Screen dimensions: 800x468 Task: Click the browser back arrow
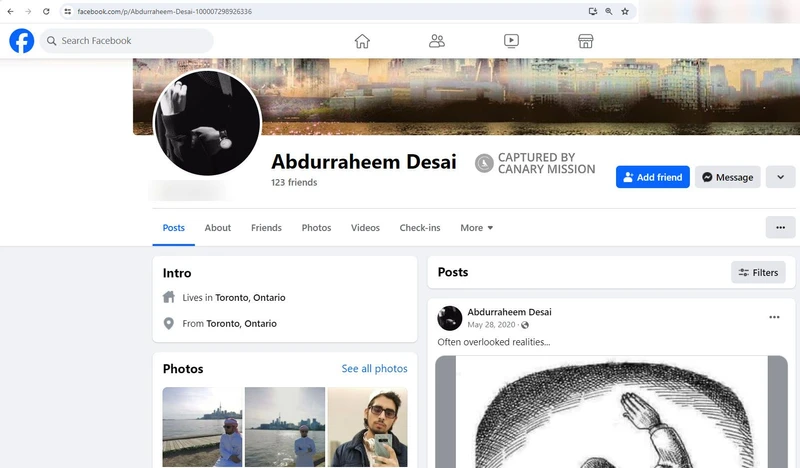[10, 11]
